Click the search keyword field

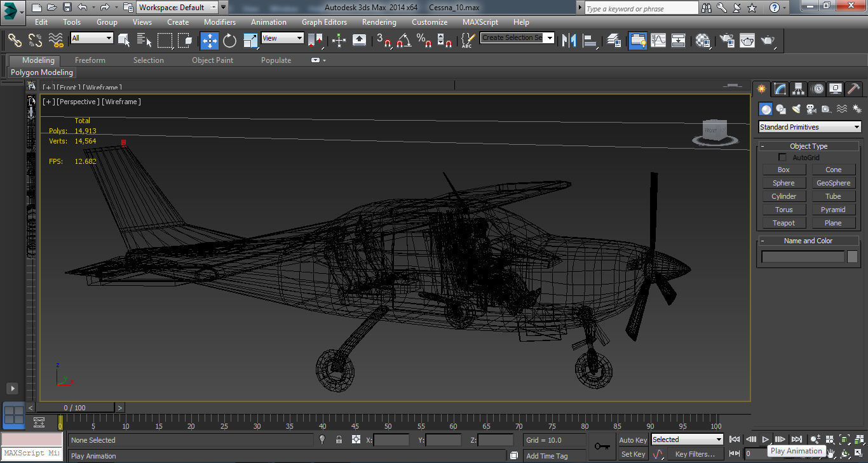point(641,8)
